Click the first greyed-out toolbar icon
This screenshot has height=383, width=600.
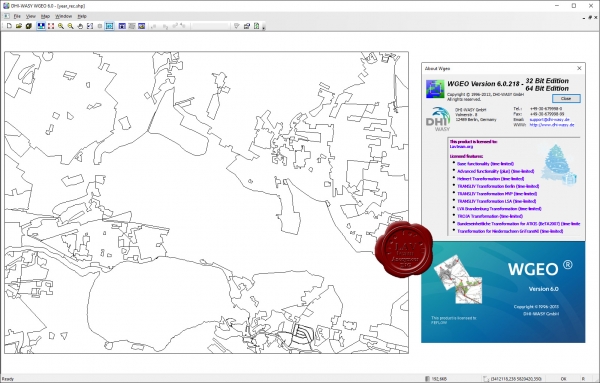(x=154, y=26)
